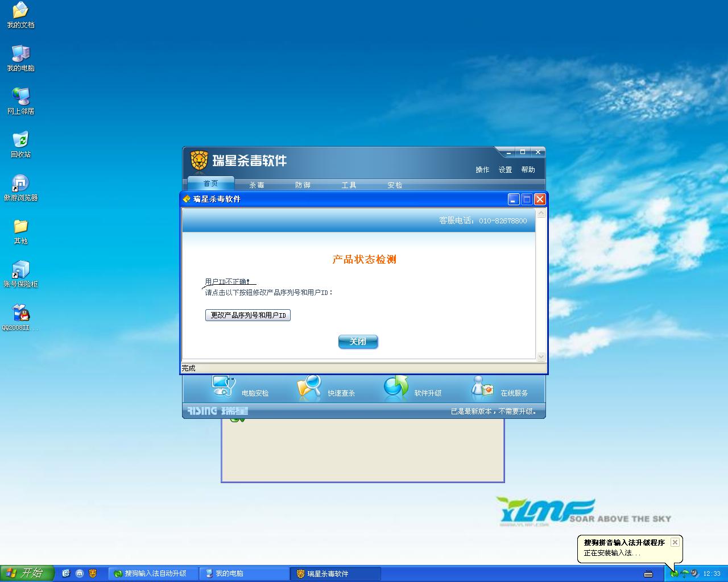Click the 更改产品序列号和用户ID button
The height and width of the screenshot is (582, 728).
click(x=248, y=315)
